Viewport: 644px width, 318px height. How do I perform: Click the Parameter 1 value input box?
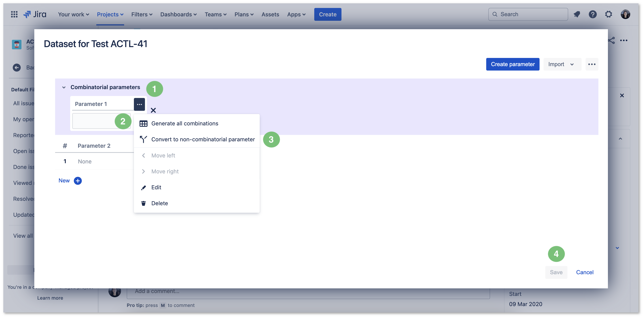point(101,121)
